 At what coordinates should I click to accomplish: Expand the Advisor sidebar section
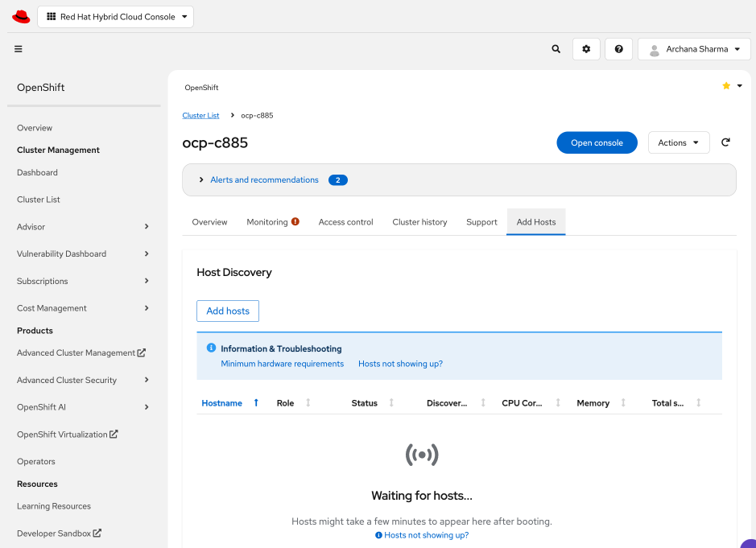click(147, 226)
